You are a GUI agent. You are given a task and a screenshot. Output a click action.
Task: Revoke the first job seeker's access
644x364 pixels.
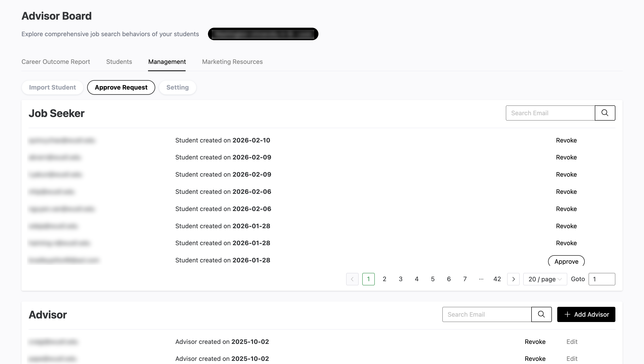pyautogui.click(x=566, y=140)
